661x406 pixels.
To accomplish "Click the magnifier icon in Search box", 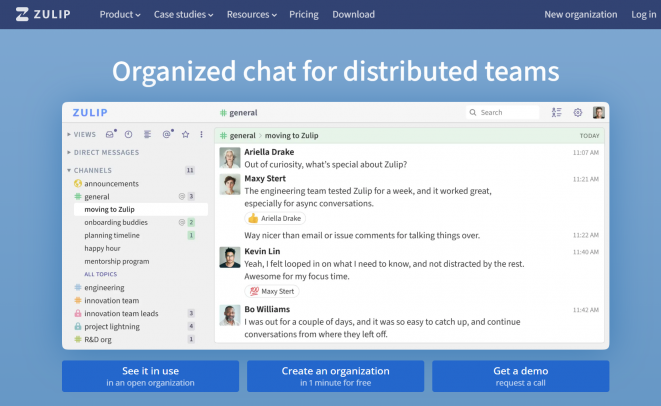I will [x=473, y=113].
